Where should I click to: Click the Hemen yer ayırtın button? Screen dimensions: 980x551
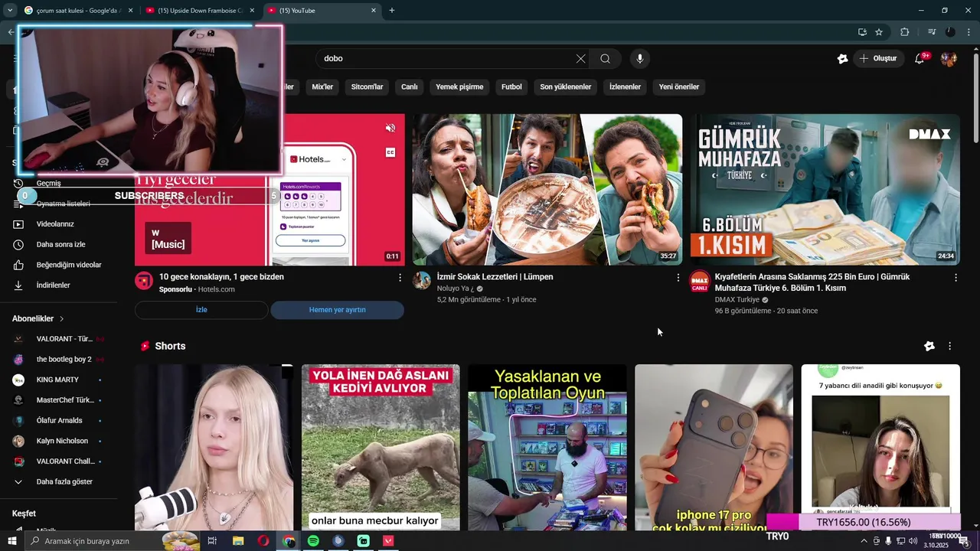pos(337,310)
